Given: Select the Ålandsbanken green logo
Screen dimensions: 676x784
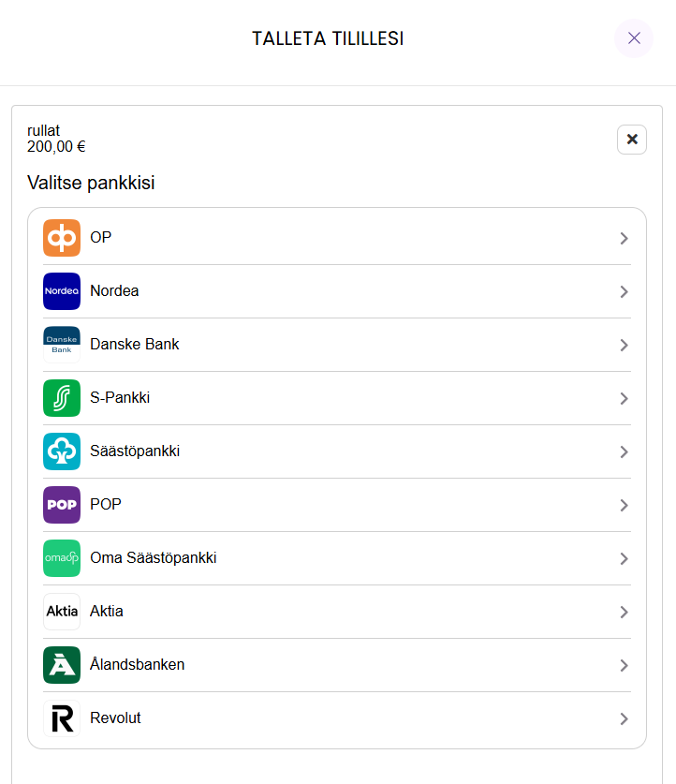Looking at the screenshot, I should tap(61, 665).
